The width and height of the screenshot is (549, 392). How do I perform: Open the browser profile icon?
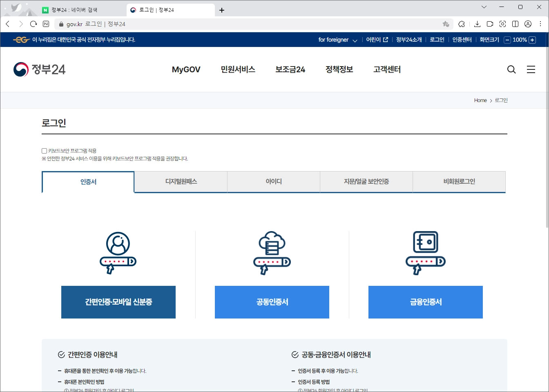pos(528,24)
